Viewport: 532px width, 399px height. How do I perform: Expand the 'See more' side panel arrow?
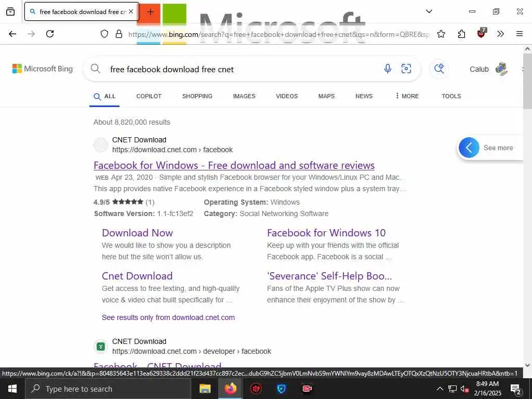(x=469, y=148)
